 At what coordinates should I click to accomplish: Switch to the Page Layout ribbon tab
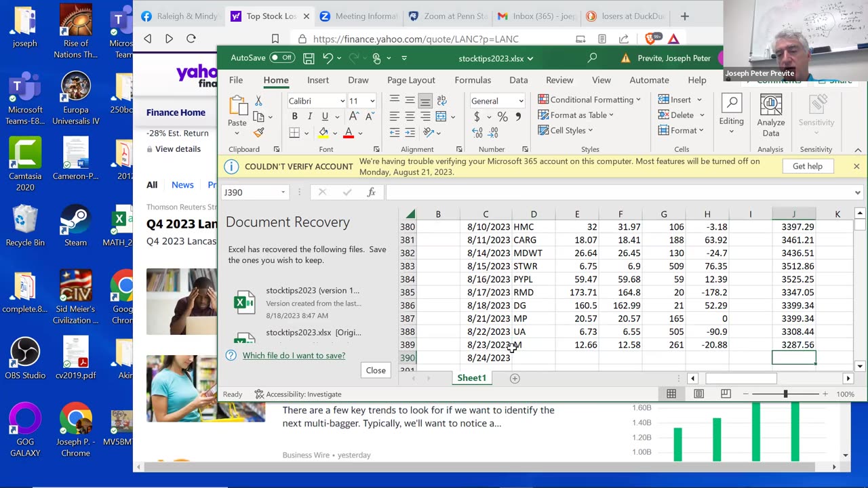point(411,80)
